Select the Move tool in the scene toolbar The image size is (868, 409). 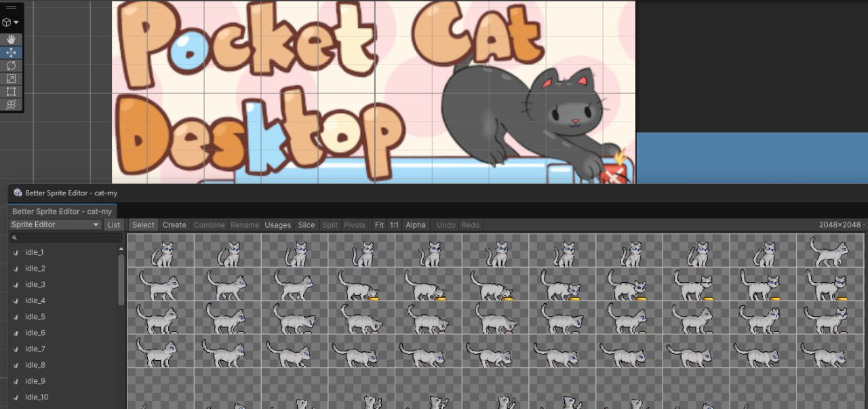[11, 52]
